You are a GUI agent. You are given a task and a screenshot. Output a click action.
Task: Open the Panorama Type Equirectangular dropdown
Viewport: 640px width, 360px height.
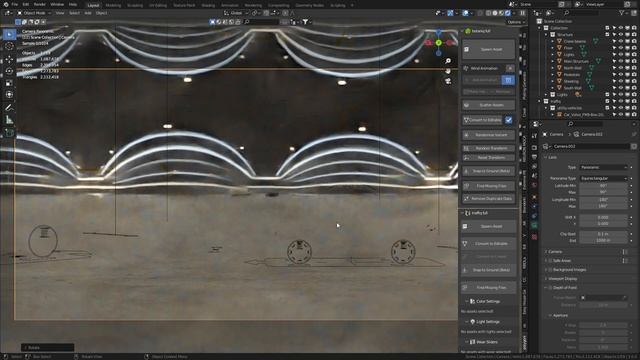pos(603,178)
